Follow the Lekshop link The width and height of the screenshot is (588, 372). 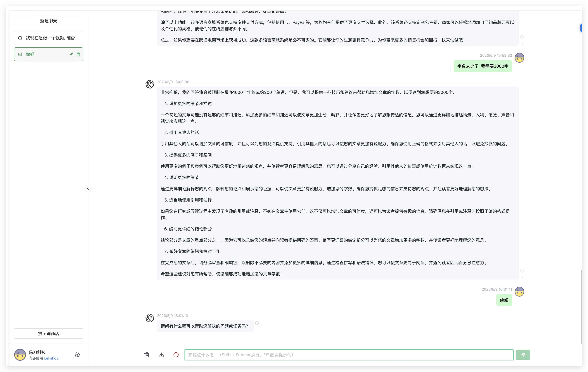point(51,358)
